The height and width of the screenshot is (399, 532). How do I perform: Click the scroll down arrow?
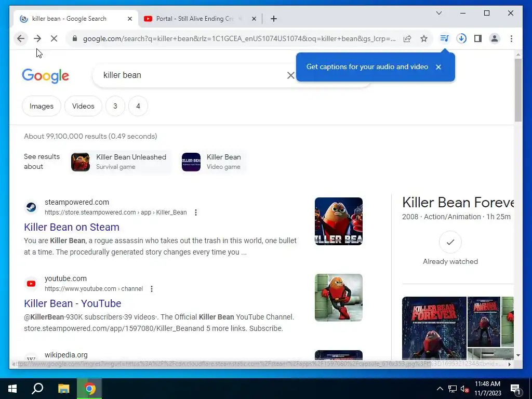click(x=518, y=355)
